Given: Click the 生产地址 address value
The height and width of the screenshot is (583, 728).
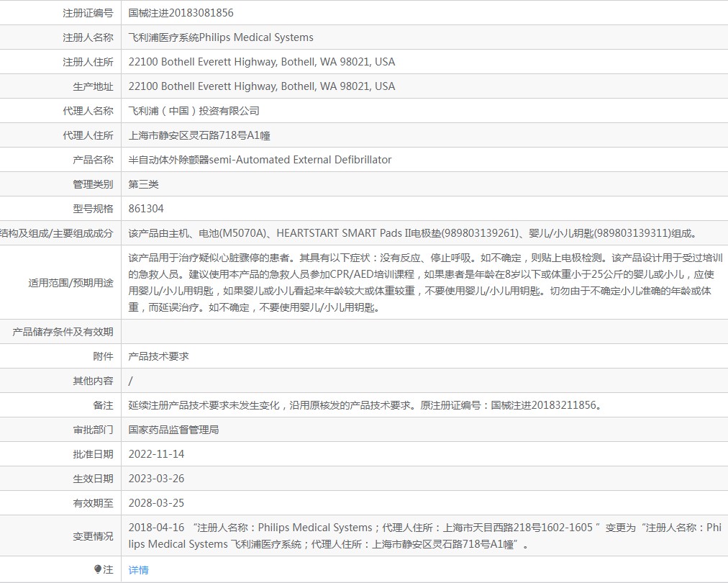Looking at the screenshot, I should point(262,86).
